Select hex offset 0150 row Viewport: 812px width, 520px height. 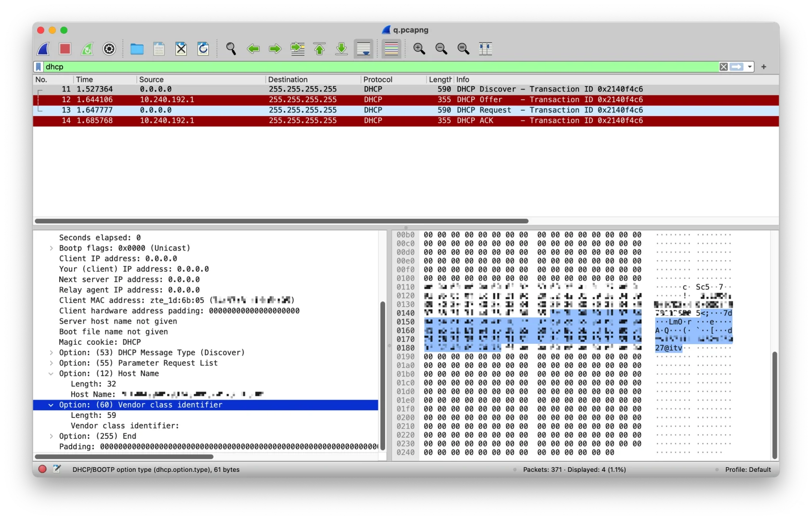tap(405, 322)
